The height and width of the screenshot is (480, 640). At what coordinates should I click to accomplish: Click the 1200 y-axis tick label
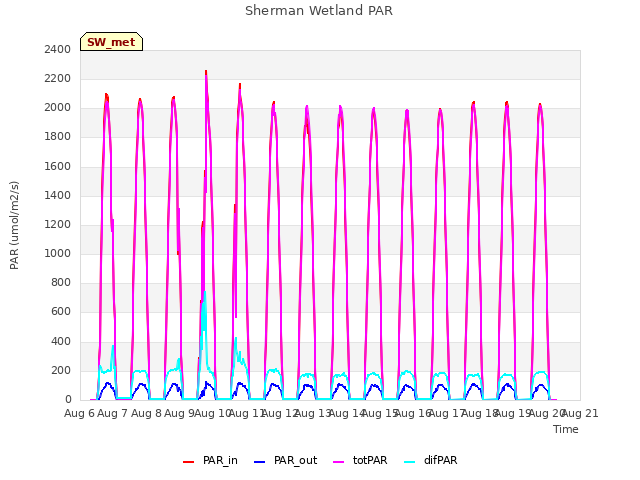58,224
